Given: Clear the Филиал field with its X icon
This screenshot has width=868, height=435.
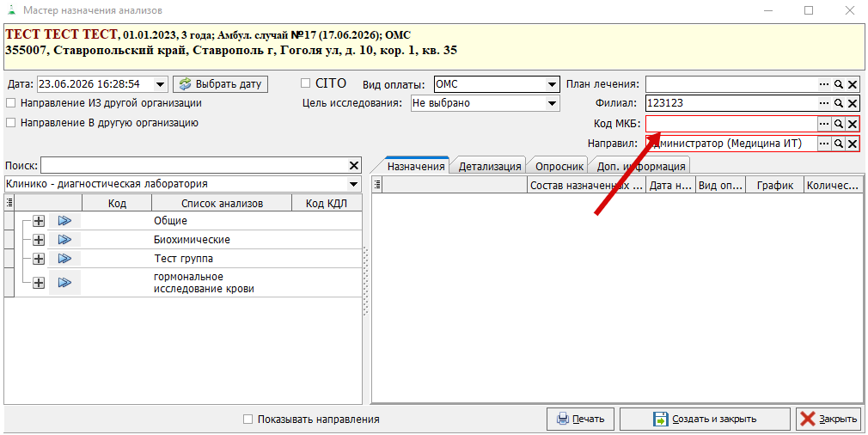Looking at the screenshot, I should click(x=853, y=103).
